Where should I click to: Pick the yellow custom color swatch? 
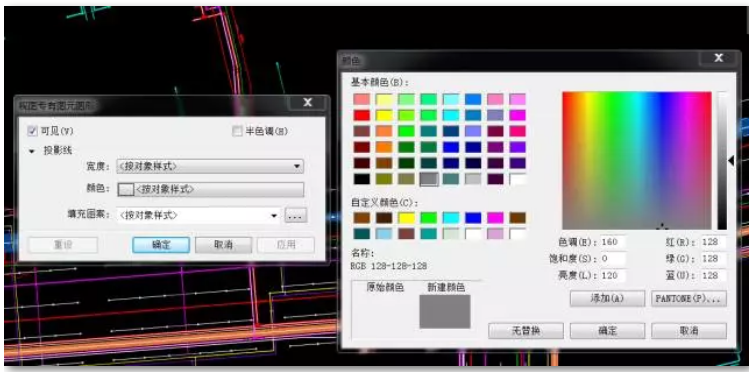406,218
